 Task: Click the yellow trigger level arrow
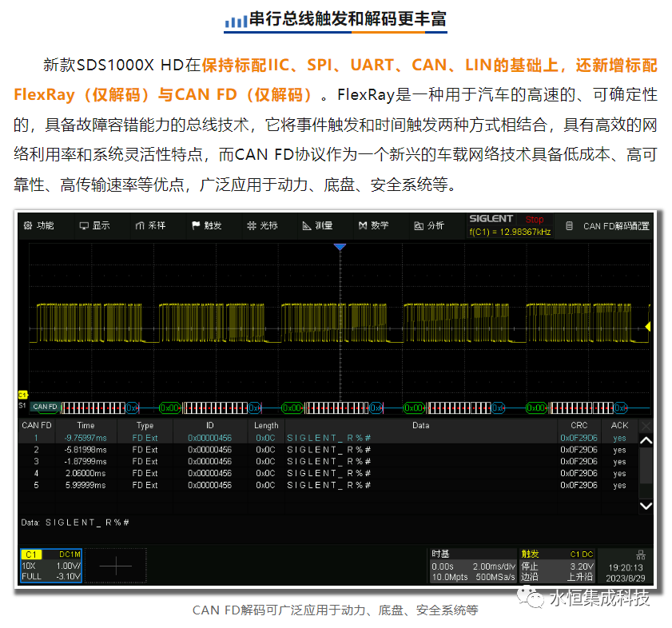[x=647, y=327]
